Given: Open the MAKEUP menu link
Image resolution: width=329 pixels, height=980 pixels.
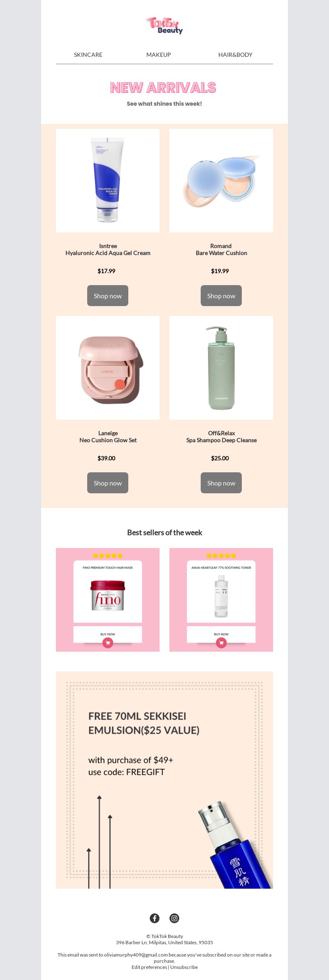Looking at the screenshot, I should point(159,55).
